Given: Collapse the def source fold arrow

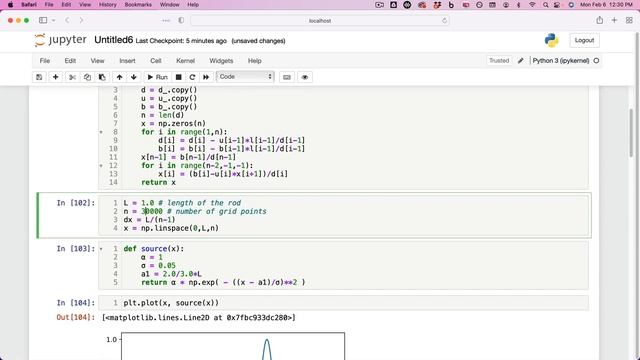Looking at the screenshot, I should (101, 249).
